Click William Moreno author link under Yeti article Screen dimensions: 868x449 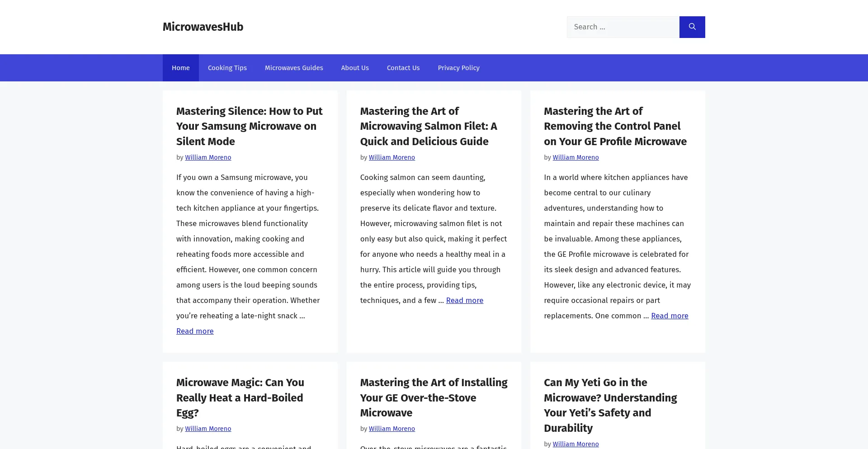575,444
